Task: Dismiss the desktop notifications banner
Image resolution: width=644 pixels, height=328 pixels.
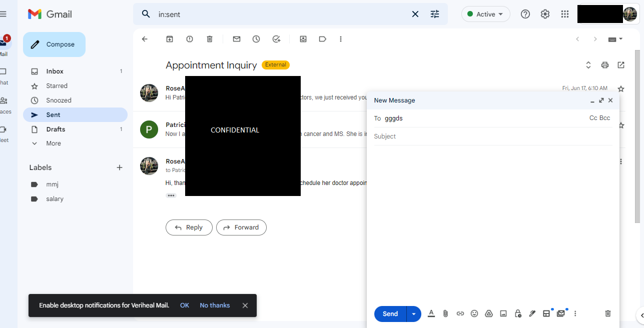Action: [245, 305]
